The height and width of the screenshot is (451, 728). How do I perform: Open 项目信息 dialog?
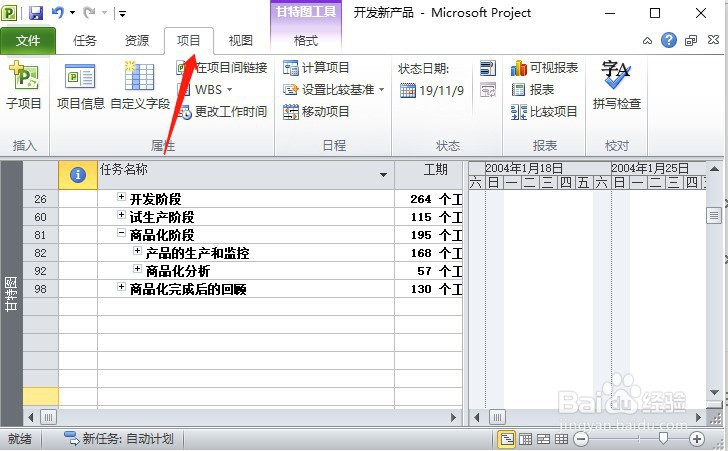coord(81,85)
